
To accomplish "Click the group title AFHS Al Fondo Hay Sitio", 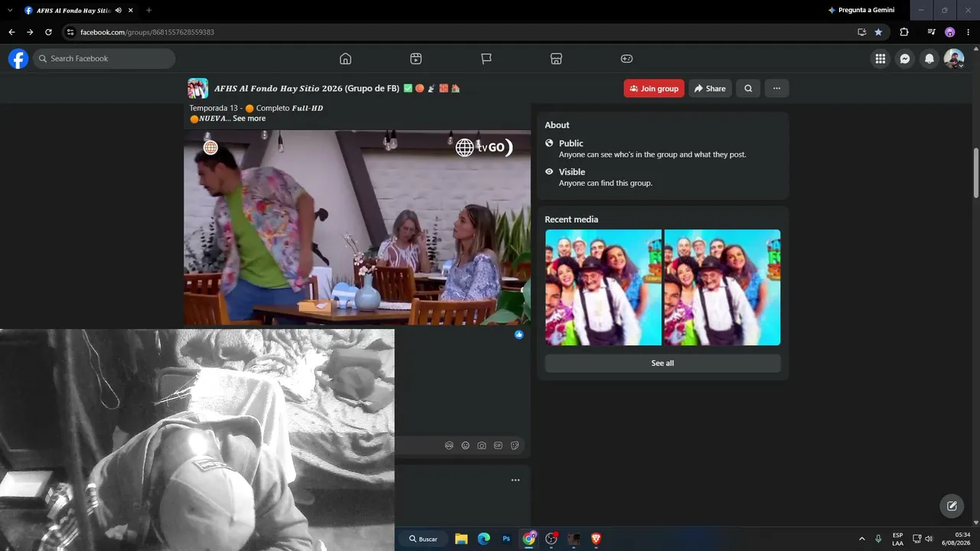I will pyautogui.click(x=306, y=89).
